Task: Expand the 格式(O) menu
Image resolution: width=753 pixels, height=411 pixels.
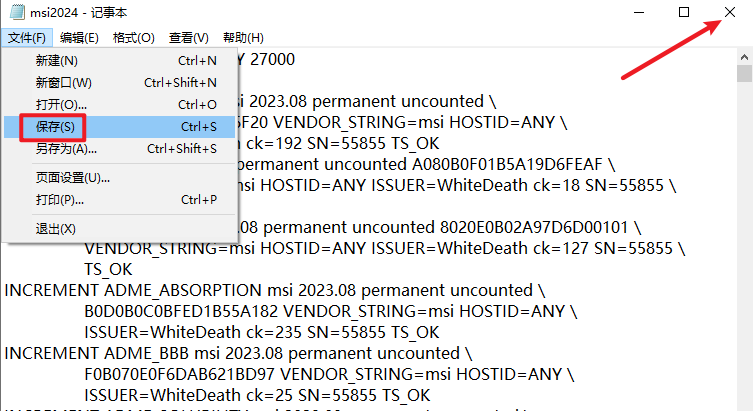Action: click(133, 38)
